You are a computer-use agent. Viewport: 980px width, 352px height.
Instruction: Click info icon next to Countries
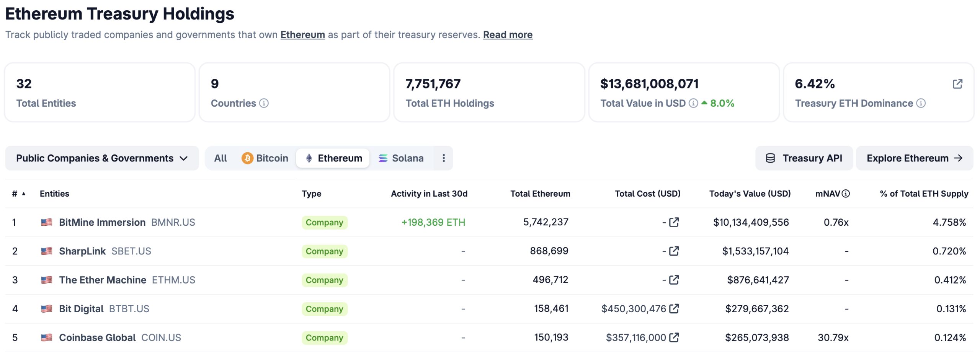264,103
